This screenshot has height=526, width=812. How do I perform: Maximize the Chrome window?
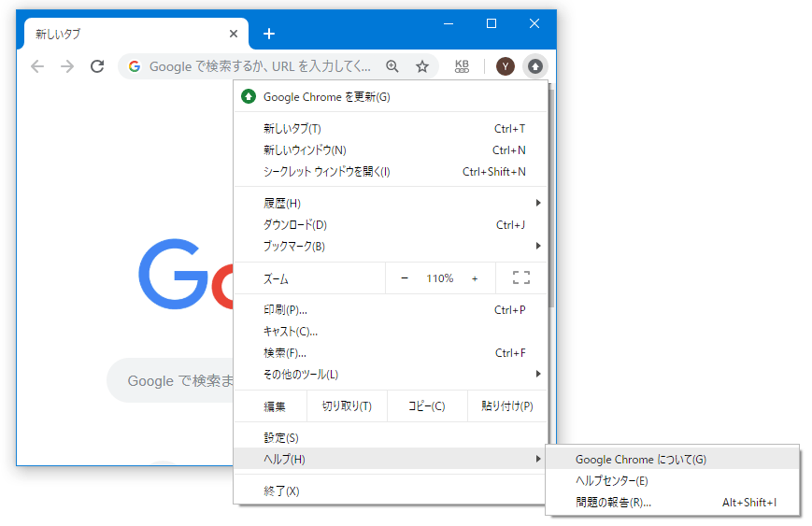[x=491, y=23]
